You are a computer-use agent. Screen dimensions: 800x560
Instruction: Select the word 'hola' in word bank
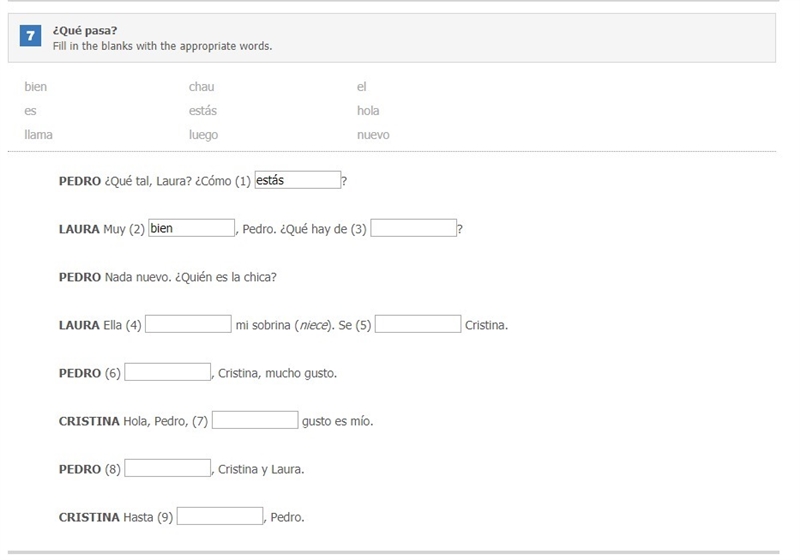(x=368, y=111)
